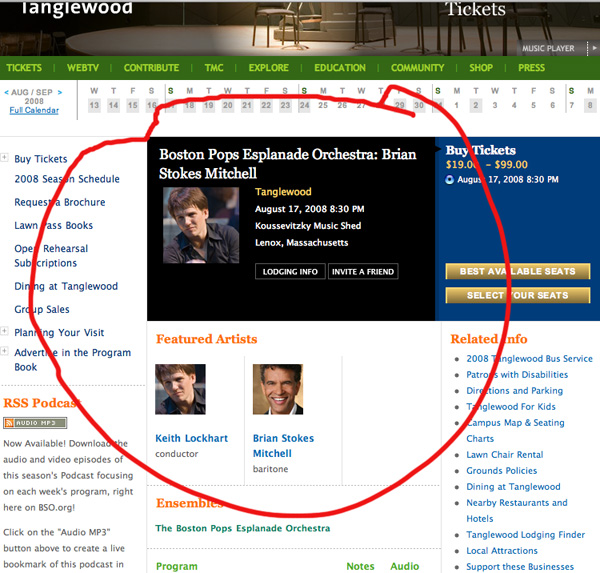Select September calendar date 2
The image size is (600, 573).
476,105
